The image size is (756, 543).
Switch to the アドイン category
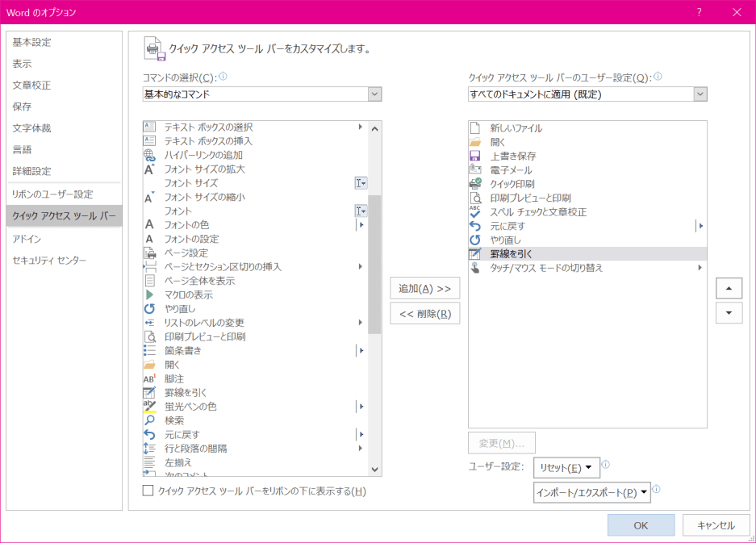click(27, 239)
